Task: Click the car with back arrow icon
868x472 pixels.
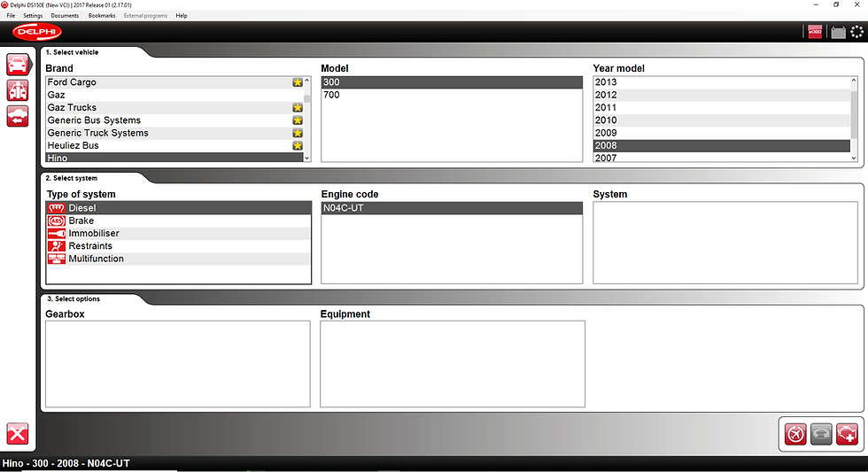Action: (18, 116)
